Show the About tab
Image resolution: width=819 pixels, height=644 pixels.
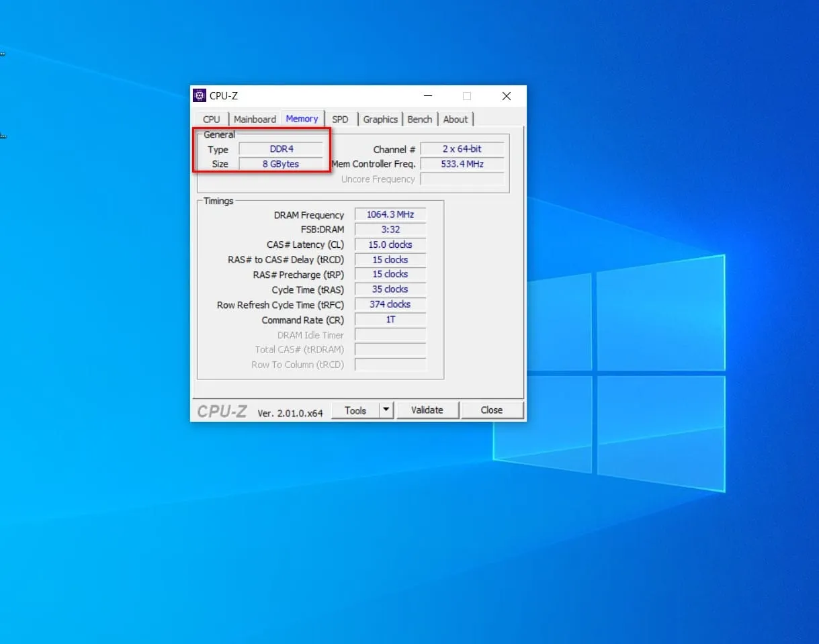456,120
